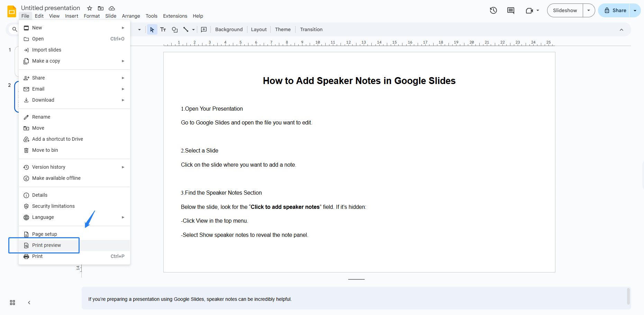Screen dimensions: 644x315
Task: Switch to grid view of slides
Action: tap(12, 302)
